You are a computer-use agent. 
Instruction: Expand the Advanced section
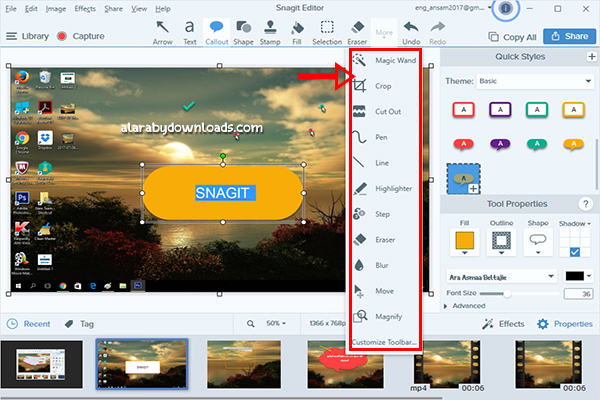465,306
